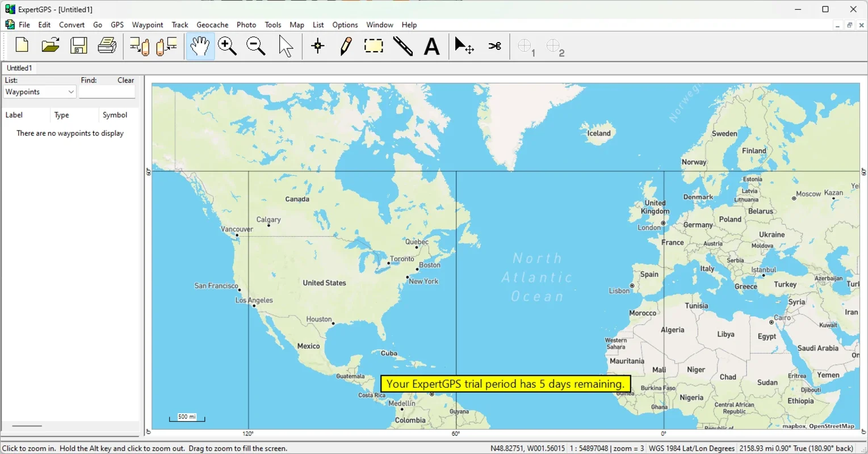The image size is (868, 454).
Task: Open the GPS menu
Action: click(117, 25)
